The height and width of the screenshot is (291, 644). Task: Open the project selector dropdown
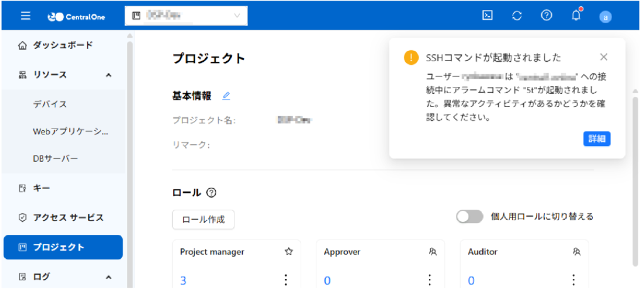(x=186, y=16)
